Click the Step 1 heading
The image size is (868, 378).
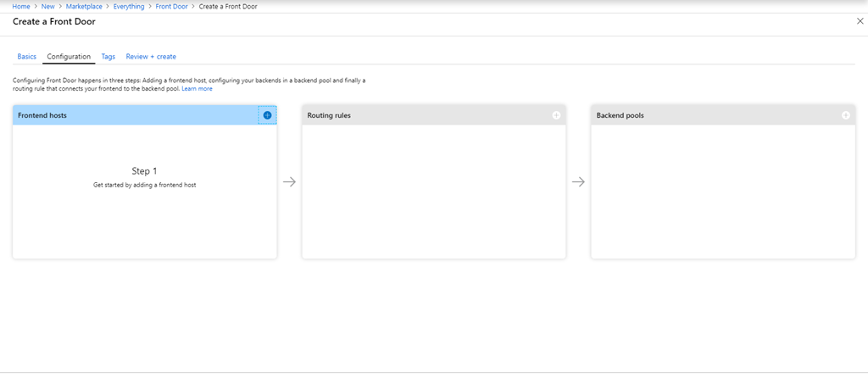tap(144, 171)
